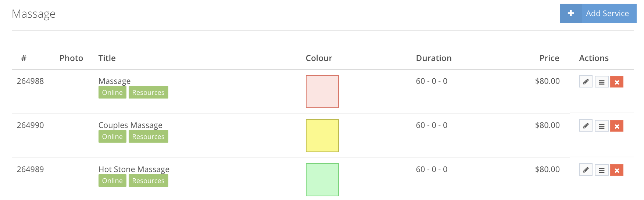Image resolution: width=644 pixels, height=200 pixels.
Task: Remove the Couples Massage service
Action: click(x=617, y=126)
